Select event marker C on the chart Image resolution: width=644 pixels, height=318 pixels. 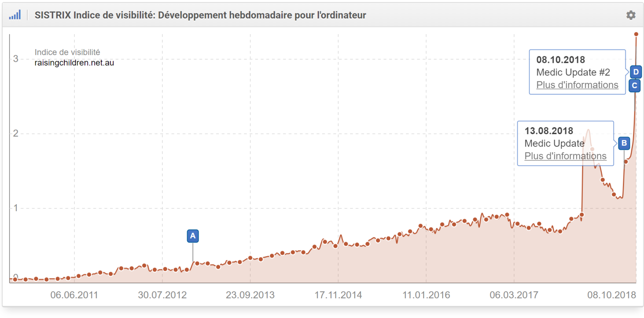[x=635, y=86]
